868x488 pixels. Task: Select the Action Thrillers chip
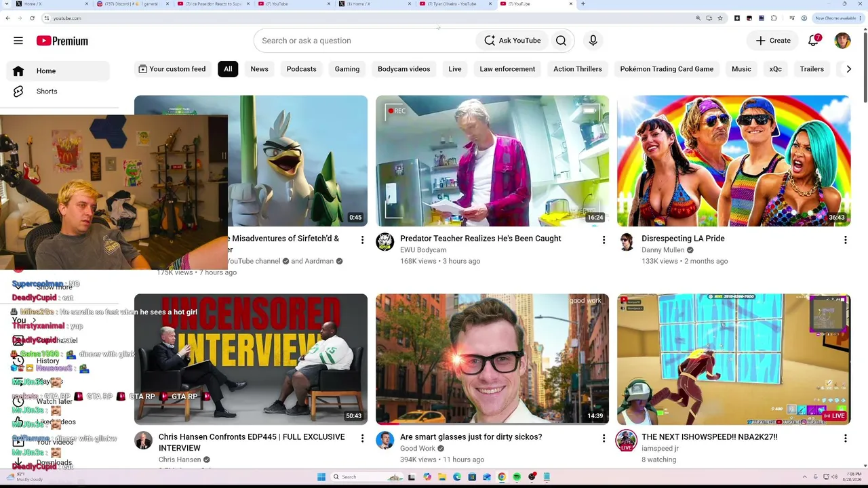pyautogui.click(x=578, y=69)
